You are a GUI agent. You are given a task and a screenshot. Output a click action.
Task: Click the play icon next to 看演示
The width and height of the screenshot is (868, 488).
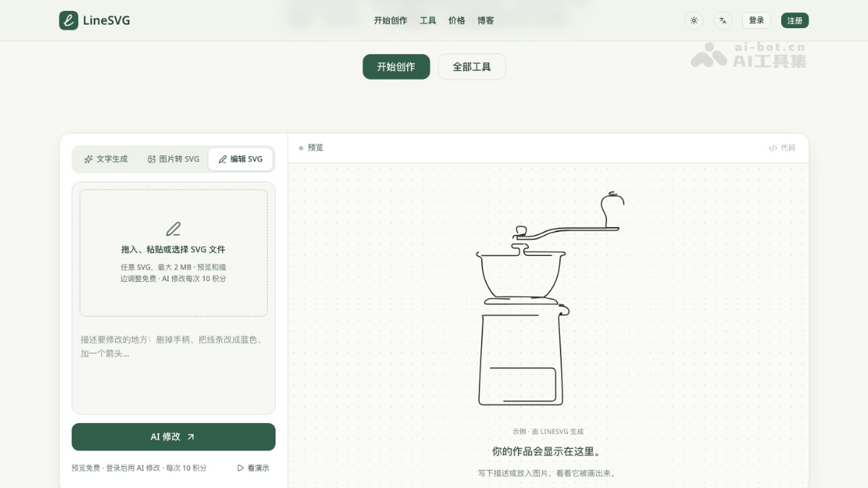(x=241, y=468)
